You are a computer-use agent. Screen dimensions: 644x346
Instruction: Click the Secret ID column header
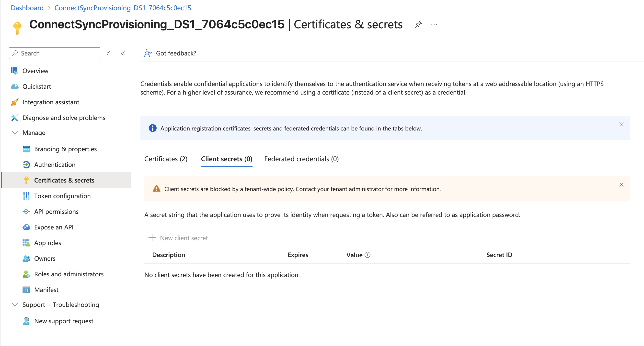click(x=499, y=255)
